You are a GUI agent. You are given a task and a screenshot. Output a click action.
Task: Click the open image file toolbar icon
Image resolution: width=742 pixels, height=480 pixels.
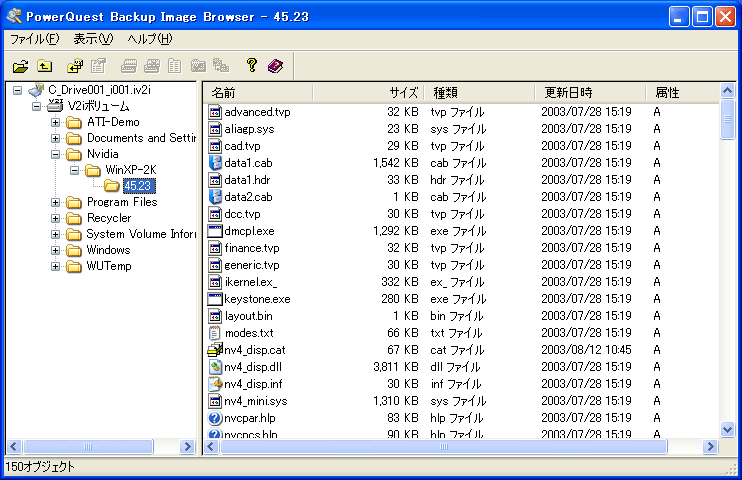pos(20,66)
